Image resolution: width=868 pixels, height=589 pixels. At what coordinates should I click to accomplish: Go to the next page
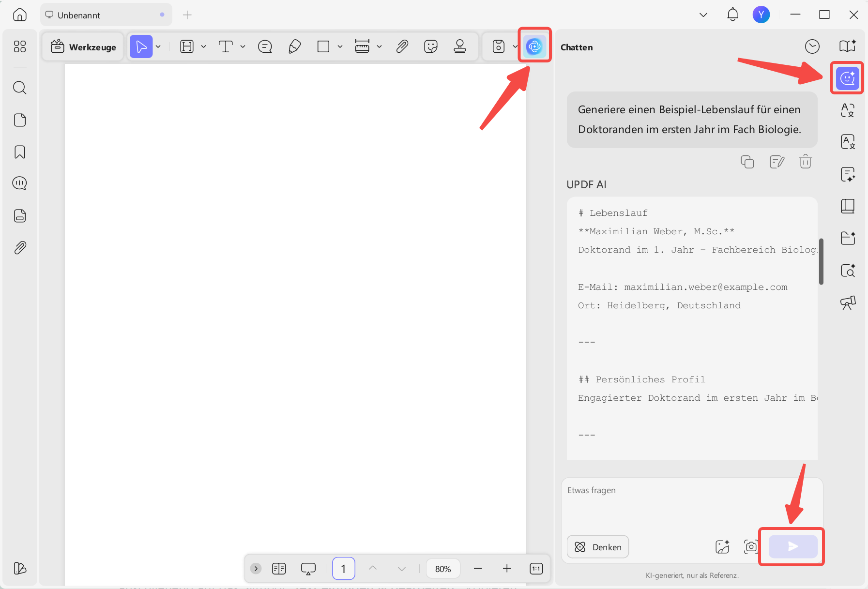pyautogui.click(x=402, y=569)
